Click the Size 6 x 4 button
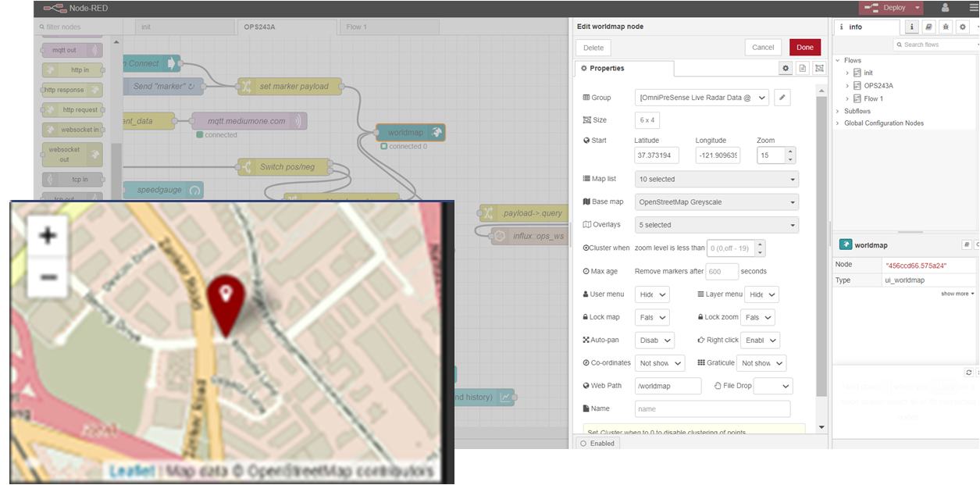Screen dimensions: 980x485 click(x=647, y=120)
